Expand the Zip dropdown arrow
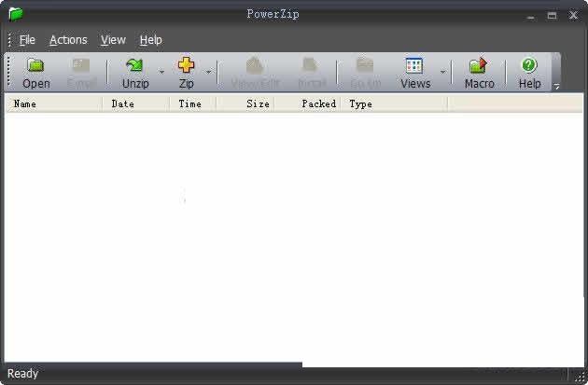Screen dimensions: 588x385 pyautogui.click(x=208, y=72)
